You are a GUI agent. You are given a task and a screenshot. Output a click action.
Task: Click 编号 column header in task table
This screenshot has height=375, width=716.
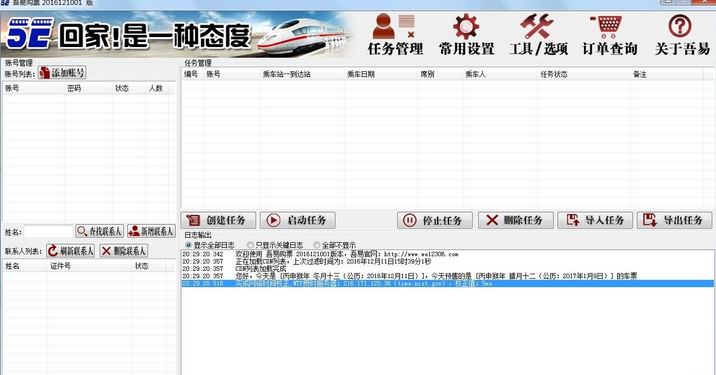[193, 74]
